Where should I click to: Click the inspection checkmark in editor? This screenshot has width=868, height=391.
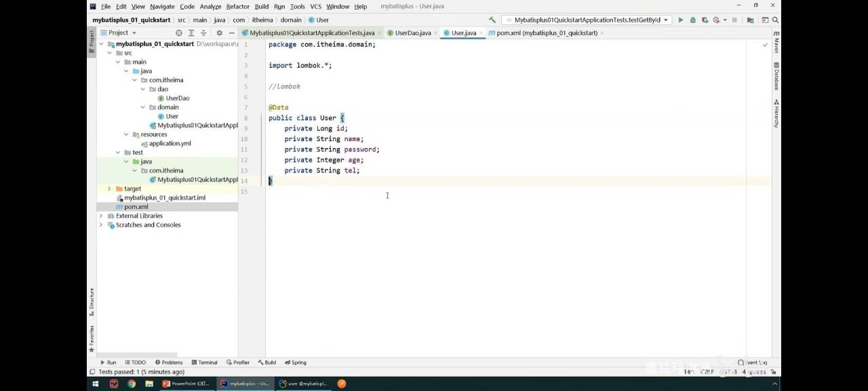765,45
